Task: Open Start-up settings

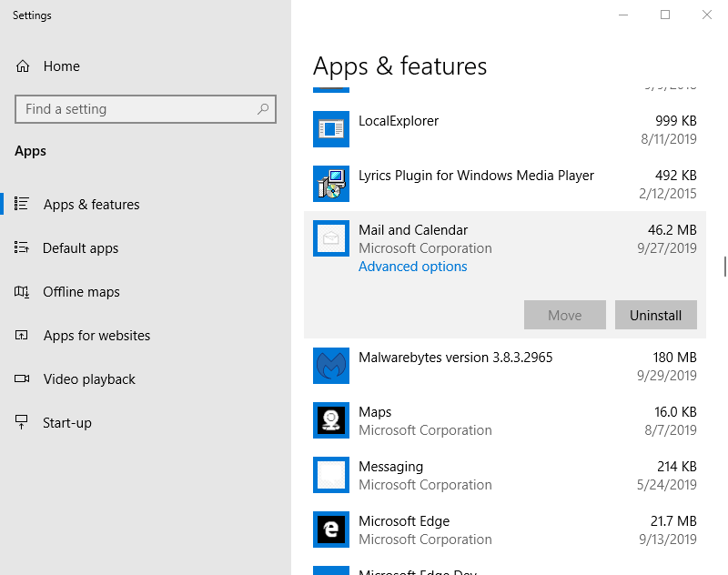Action: 66,423
